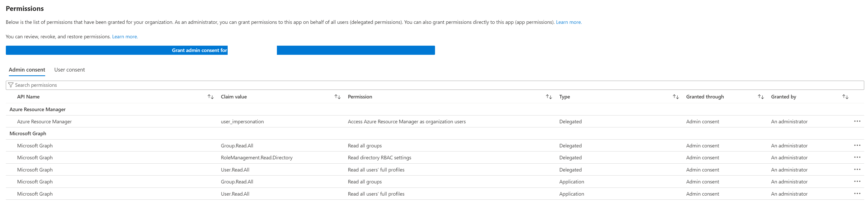This screenshot has height=205, width=868.
Task: Sort by Granted through column arrows
Action: (760, 97)
